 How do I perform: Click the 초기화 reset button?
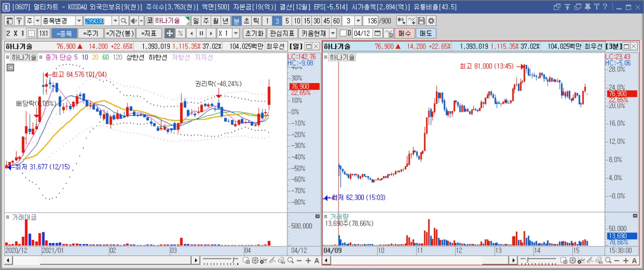254,33
